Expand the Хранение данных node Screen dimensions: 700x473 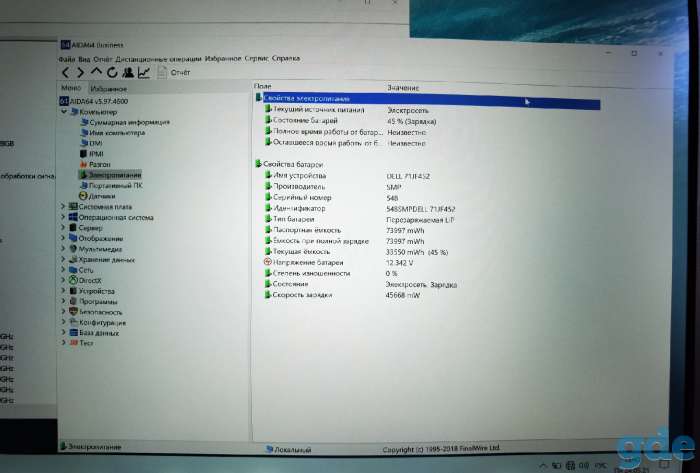63,259
